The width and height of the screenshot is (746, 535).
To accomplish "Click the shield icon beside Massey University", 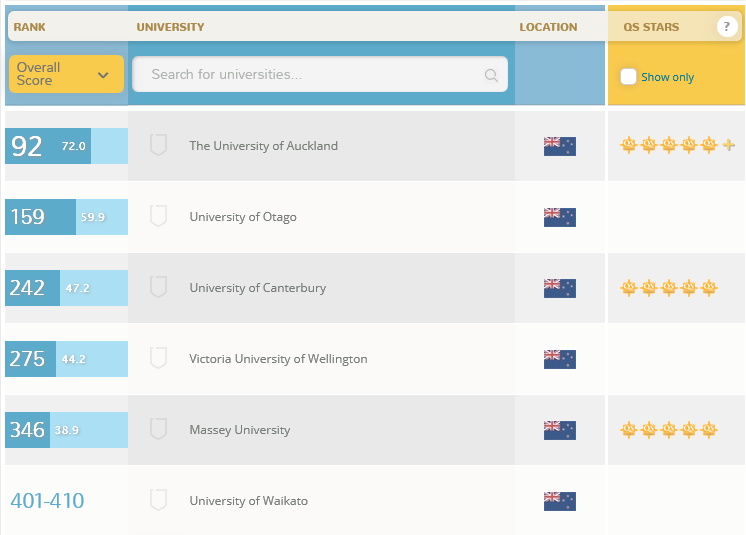I will pos(158,429).
